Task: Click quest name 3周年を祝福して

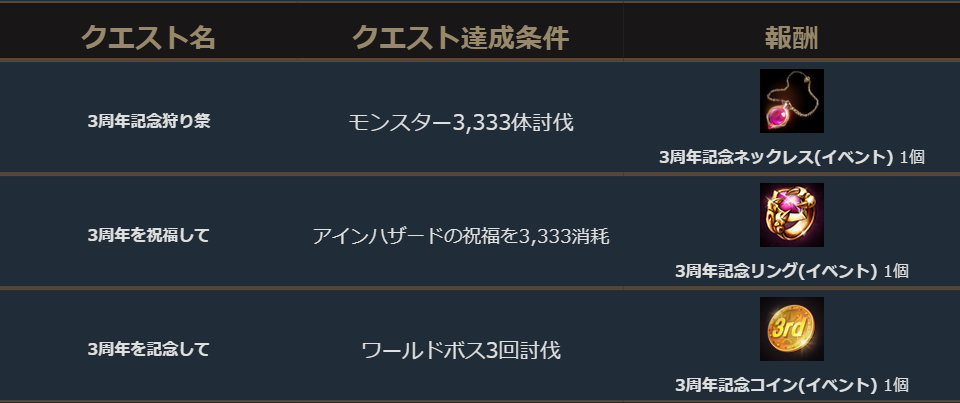Action: click(148, 235)
